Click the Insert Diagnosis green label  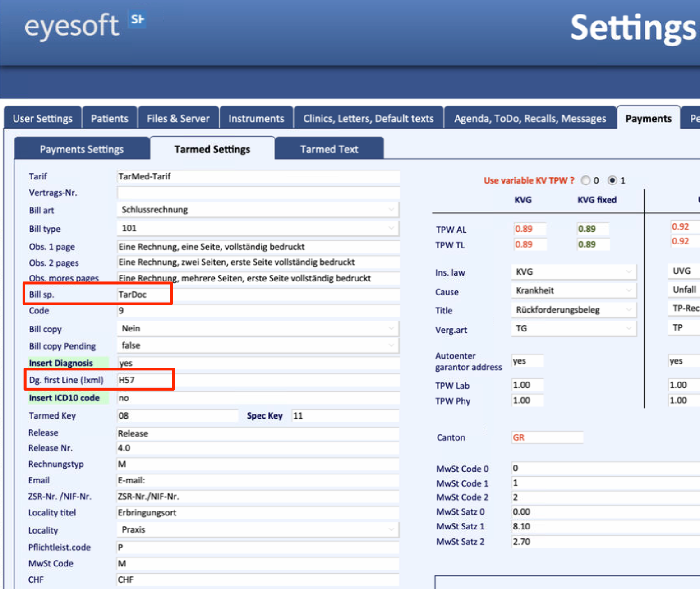tap(61, 363)
